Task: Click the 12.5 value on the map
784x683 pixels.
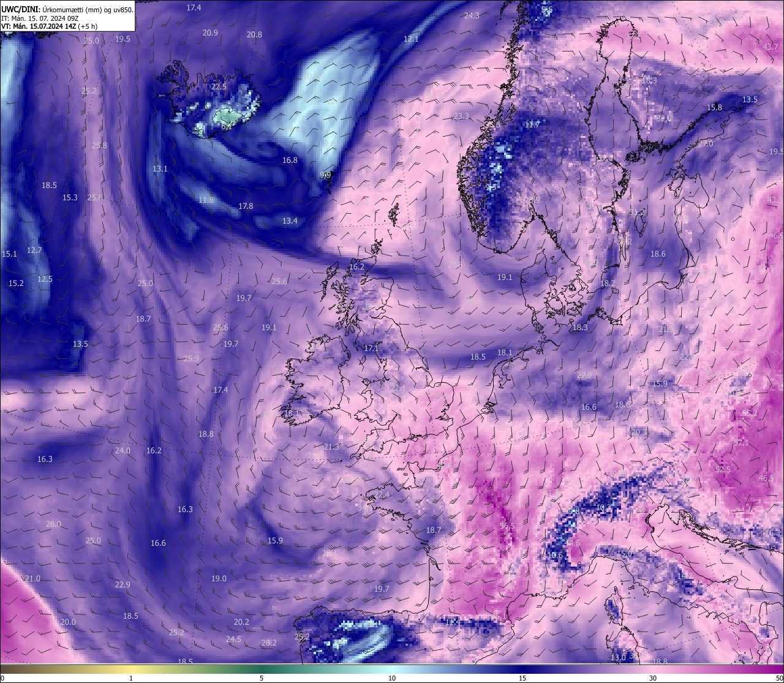Action: (x=45, y=279)
